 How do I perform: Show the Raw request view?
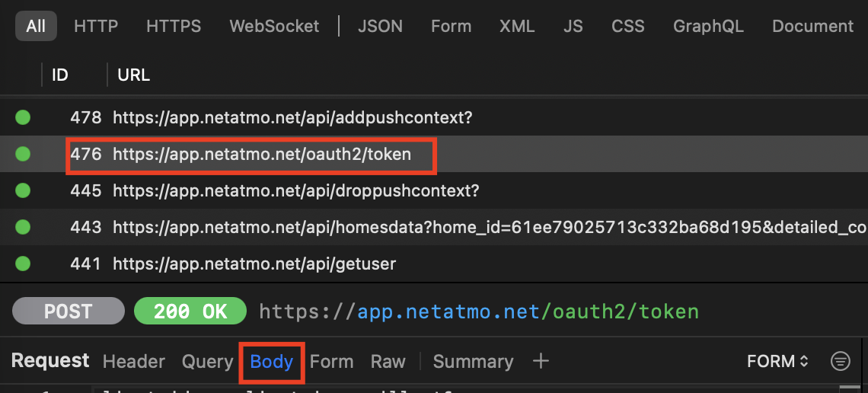(388, 361)
